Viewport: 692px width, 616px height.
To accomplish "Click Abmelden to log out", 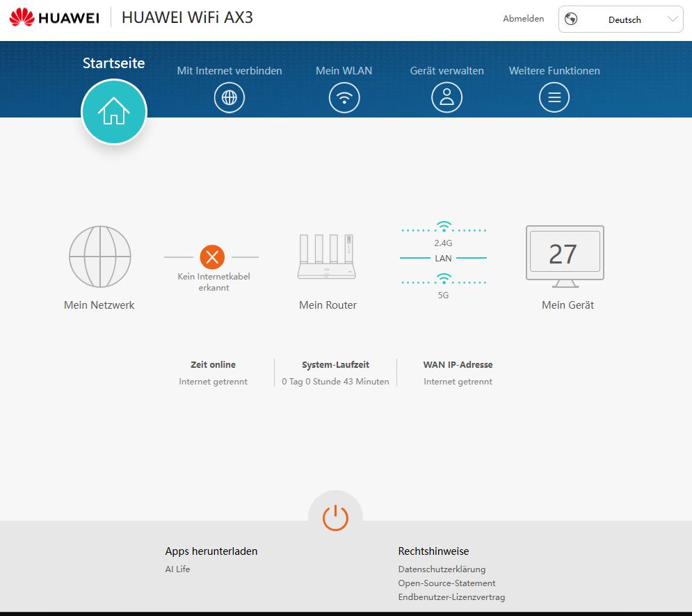I will 524,19.
